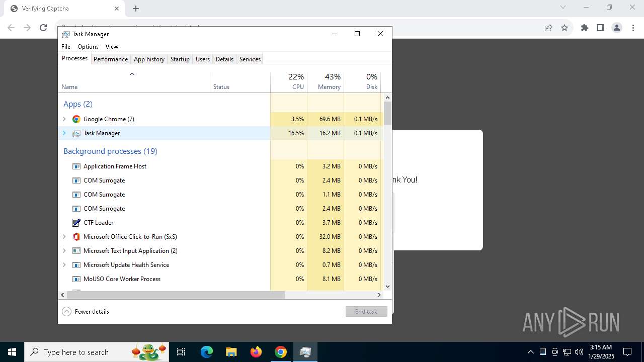
Task: Click the horizontal scrollbar thumb
Action: 176,295
